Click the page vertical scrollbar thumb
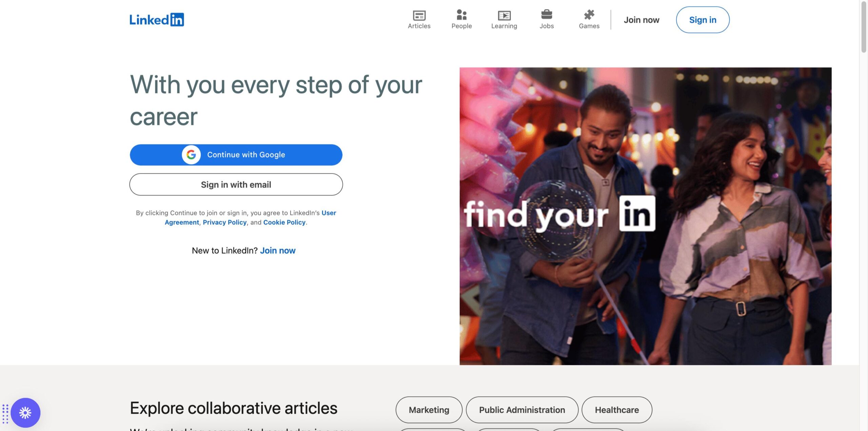Screen dimensions: 868x431 pyautogui.click(x=864, y=27)
